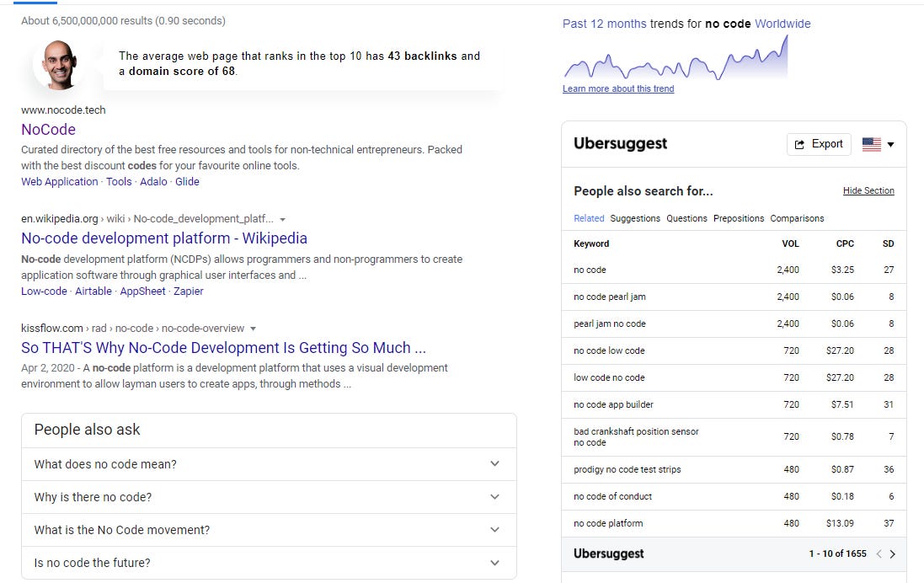Screen dimensions: 924x583
Task: Click the Past 12 months trend link
Action: (604, 24)
